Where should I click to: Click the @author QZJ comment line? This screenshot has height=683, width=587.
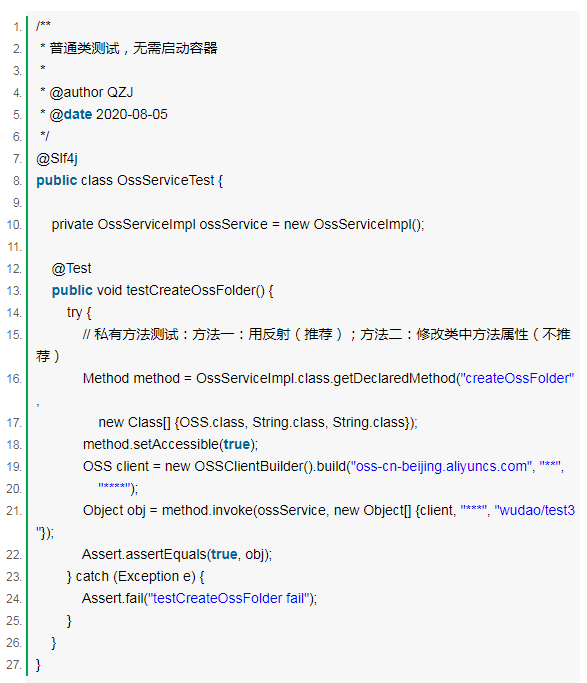(87, 92)
